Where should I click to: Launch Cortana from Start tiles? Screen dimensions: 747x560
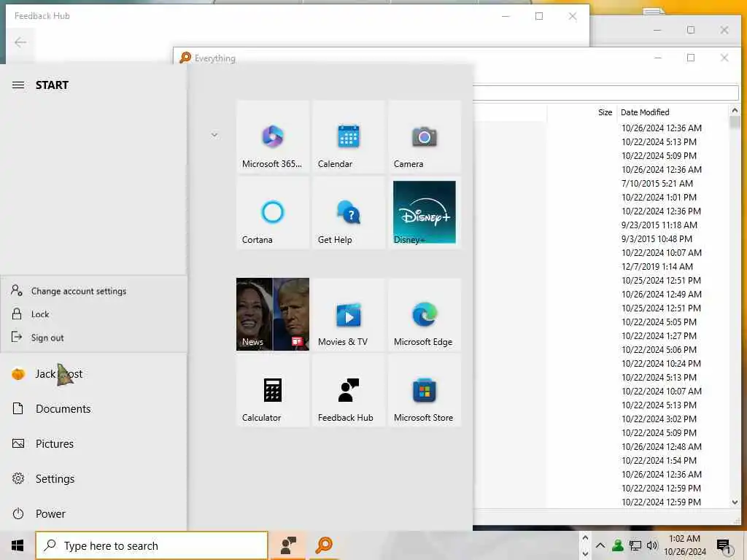(x=273, y=212)
